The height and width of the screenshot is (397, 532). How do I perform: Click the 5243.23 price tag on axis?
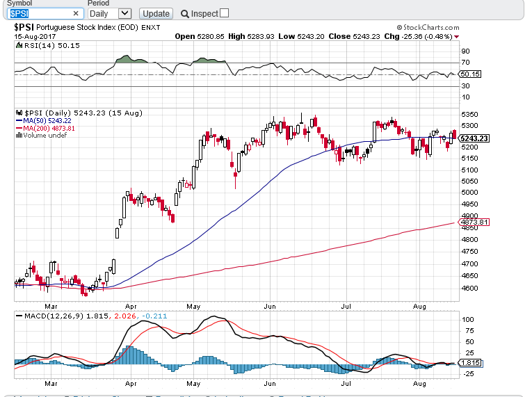tap(474, 138)
